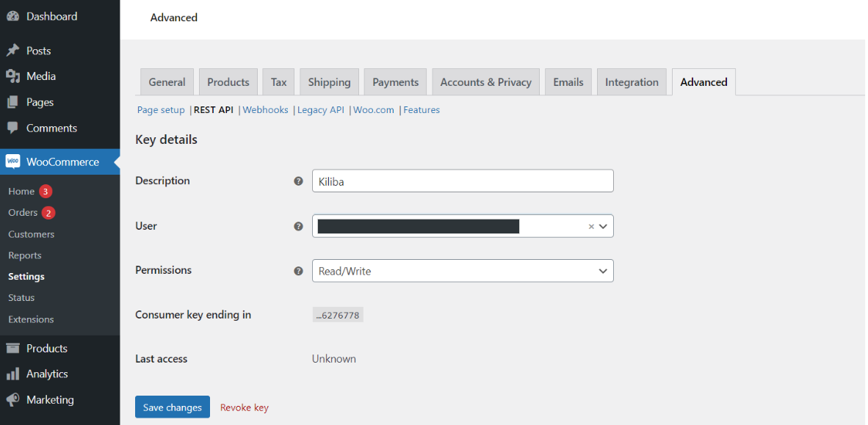Go to the Page setup sub-section
868x425 pixels.
[x=161, y=109]
